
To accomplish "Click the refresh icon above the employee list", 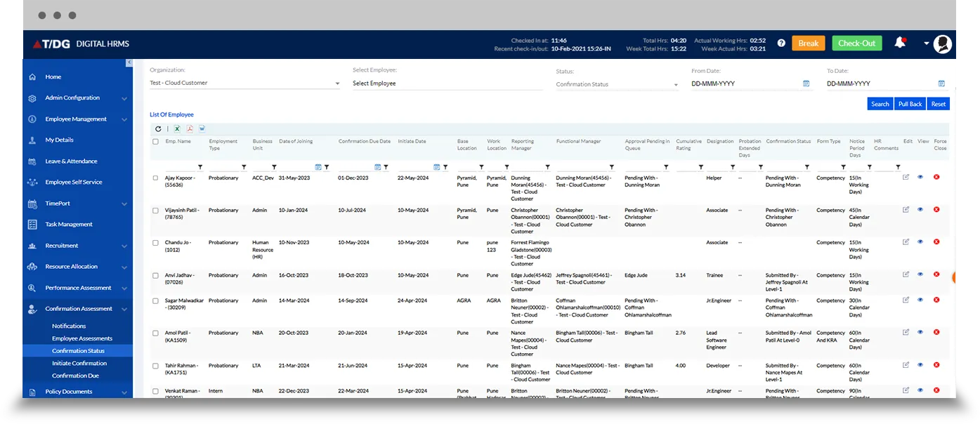I will point(158,128).
